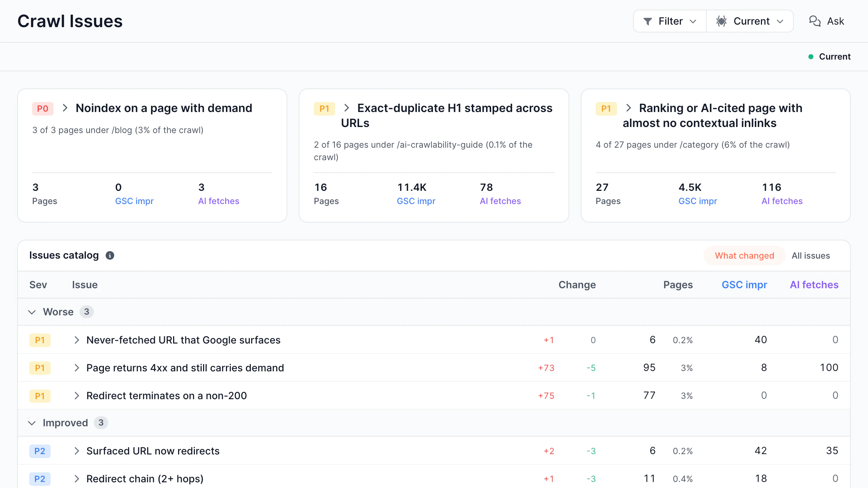868x488 pixels.
Task: Sort by Change column header
Action: (x=577, y=285)
